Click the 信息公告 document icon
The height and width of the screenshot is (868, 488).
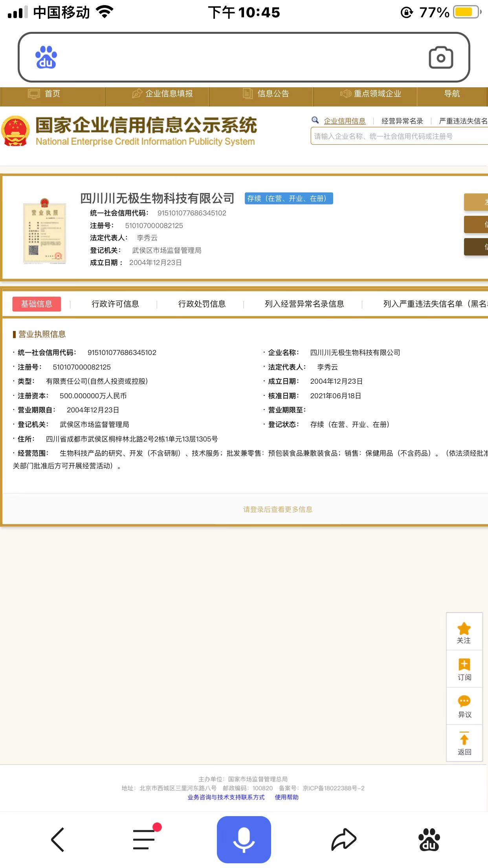click(x=248, y=94)
